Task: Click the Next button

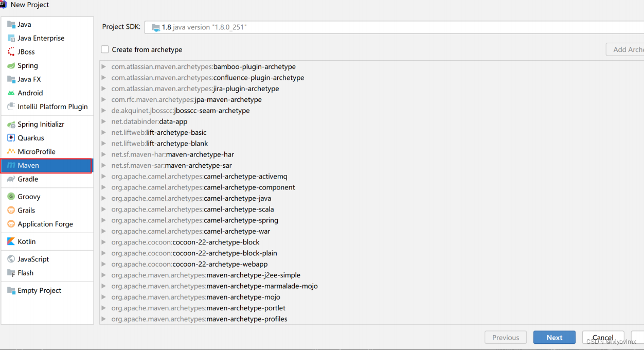Action: point(554,338)
